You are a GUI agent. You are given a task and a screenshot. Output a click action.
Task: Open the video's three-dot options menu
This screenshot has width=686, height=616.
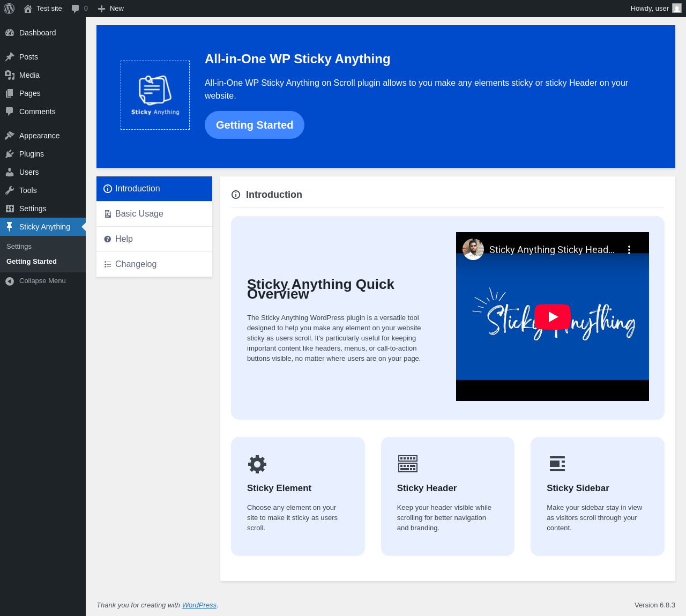click(629, 249)
